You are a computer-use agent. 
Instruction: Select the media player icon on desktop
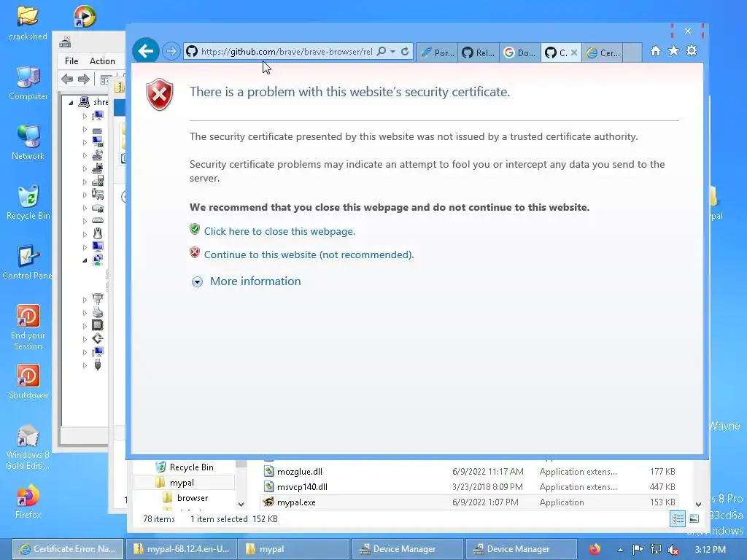[85, 17]
